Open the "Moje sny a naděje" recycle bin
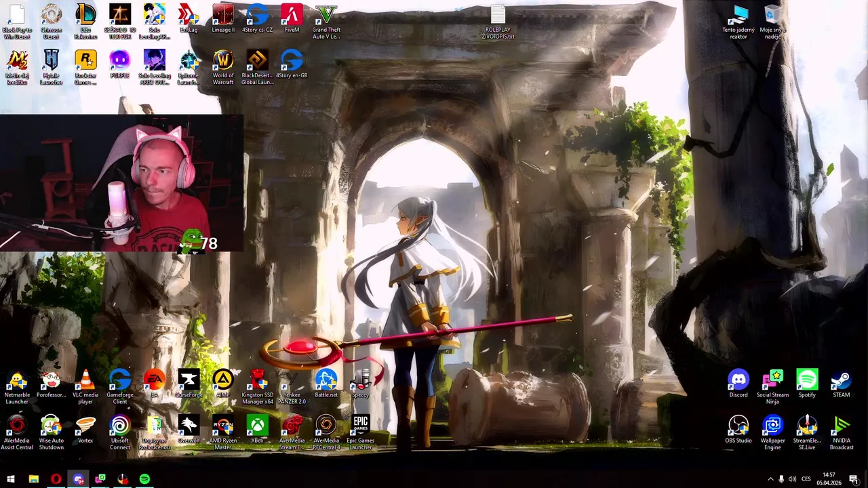The width and height of the screenshot is (868, 488). [772, 22]
